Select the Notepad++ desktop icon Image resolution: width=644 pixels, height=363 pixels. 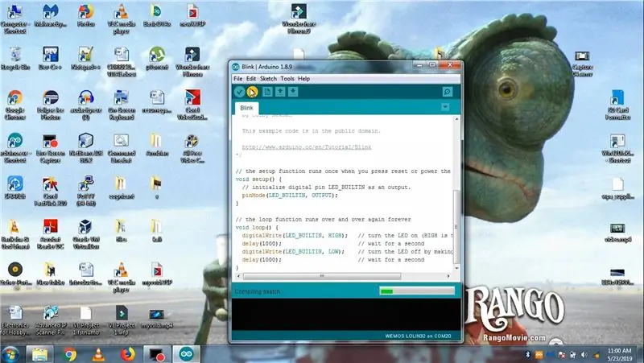86,58
